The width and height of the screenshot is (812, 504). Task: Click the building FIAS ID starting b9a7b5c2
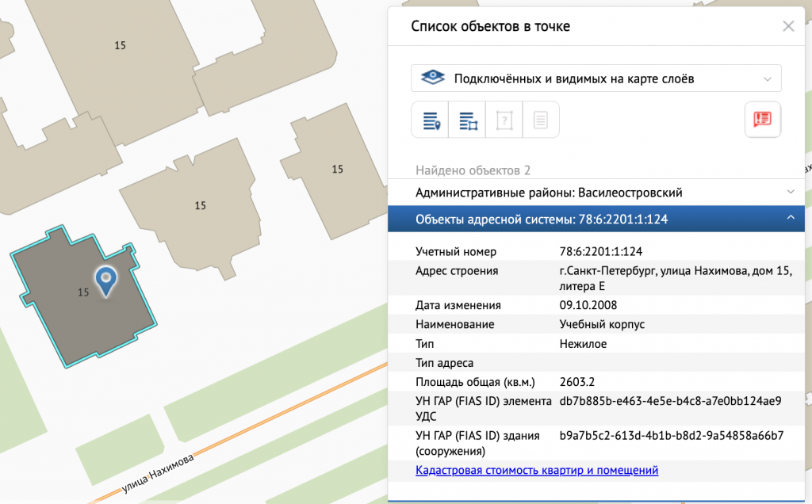[x=671, y=435]
